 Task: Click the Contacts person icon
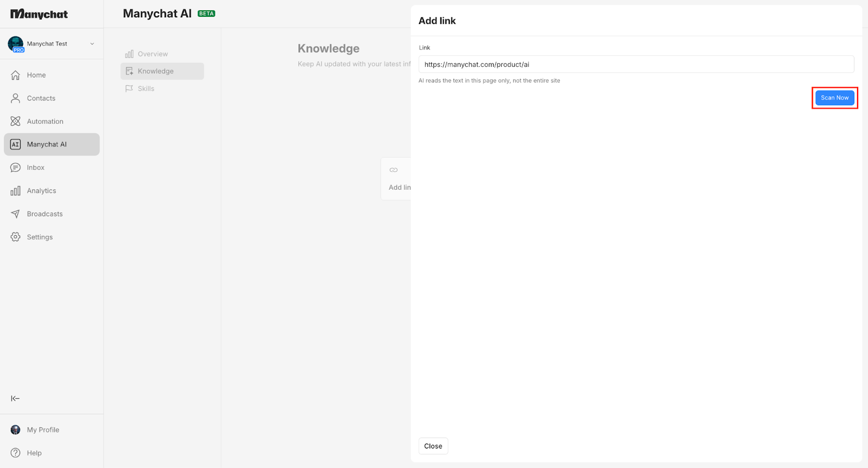[x=16, y=98]
